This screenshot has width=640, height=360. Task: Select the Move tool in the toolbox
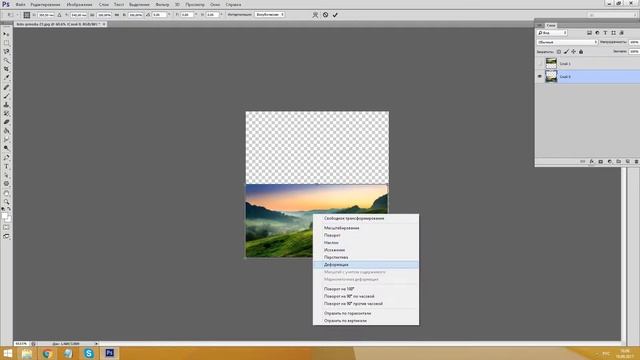click(x=6, y=34)
